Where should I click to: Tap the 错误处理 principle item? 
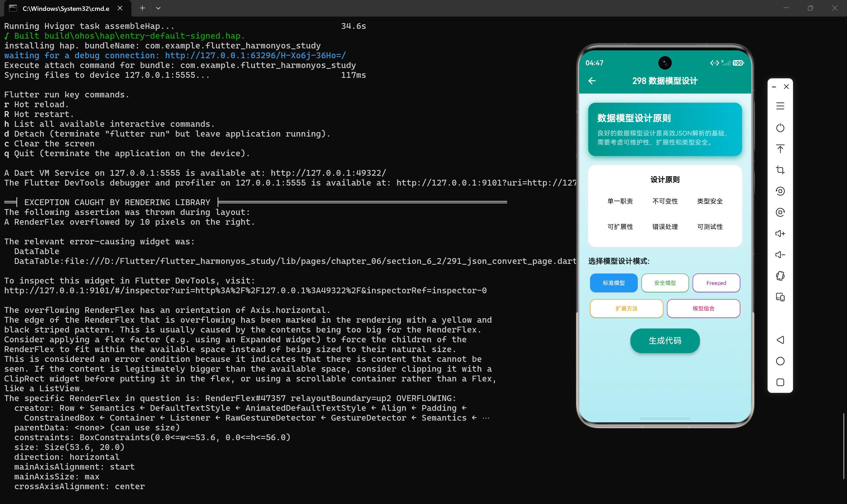point(665,227)
